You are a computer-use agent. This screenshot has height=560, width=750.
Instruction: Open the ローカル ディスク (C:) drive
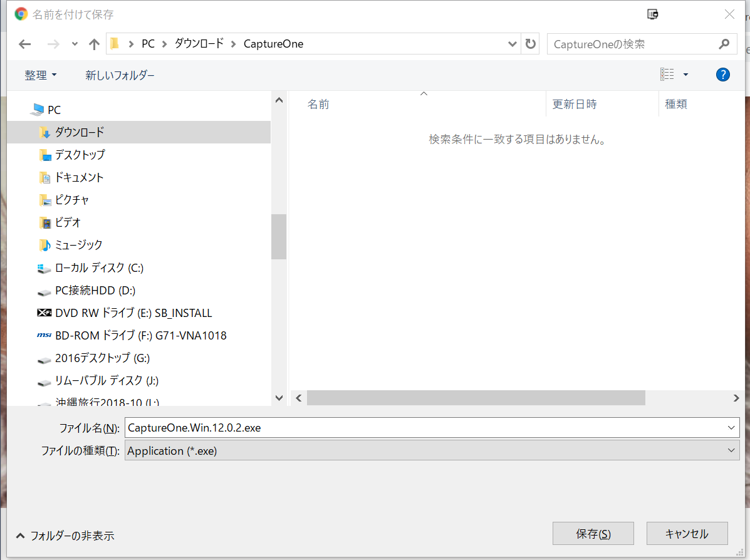[99, 267]
